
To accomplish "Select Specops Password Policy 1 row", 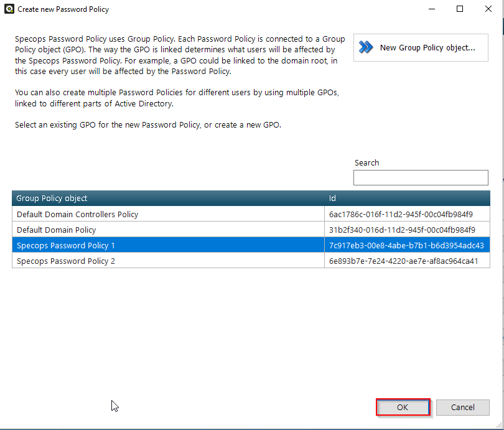I will (251, 245).
